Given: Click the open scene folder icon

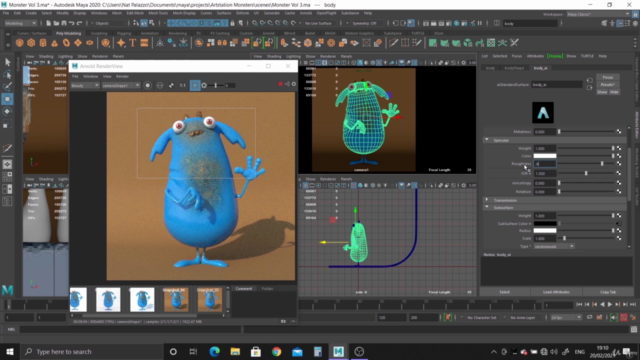Looking at the screenshot, I should (56, 23).
